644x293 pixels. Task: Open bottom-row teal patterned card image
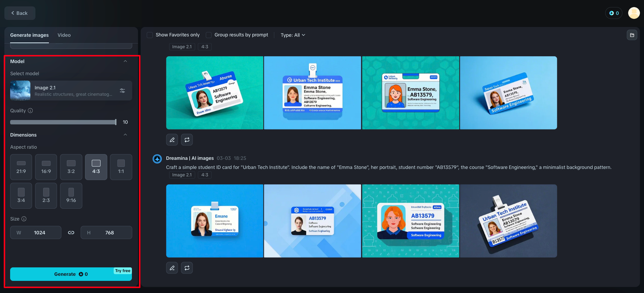(x=411, y=221)
